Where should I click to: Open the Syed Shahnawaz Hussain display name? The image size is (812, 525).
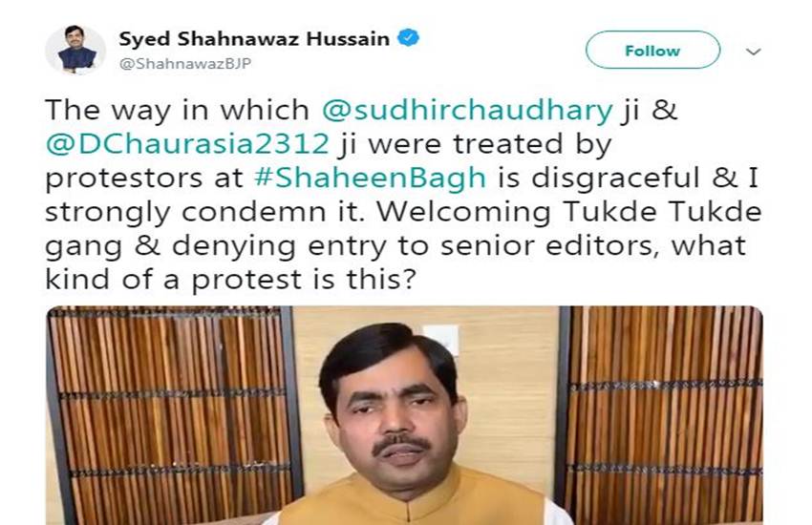254,39
